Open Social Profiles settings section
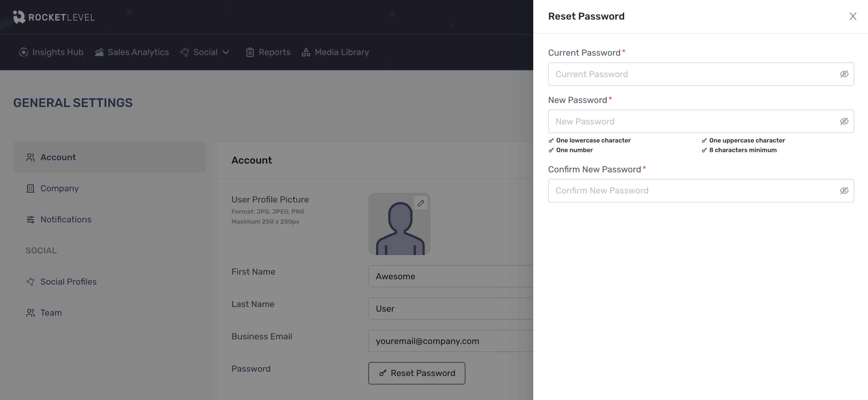The image size is (868, 400). (x=110, y=282)
